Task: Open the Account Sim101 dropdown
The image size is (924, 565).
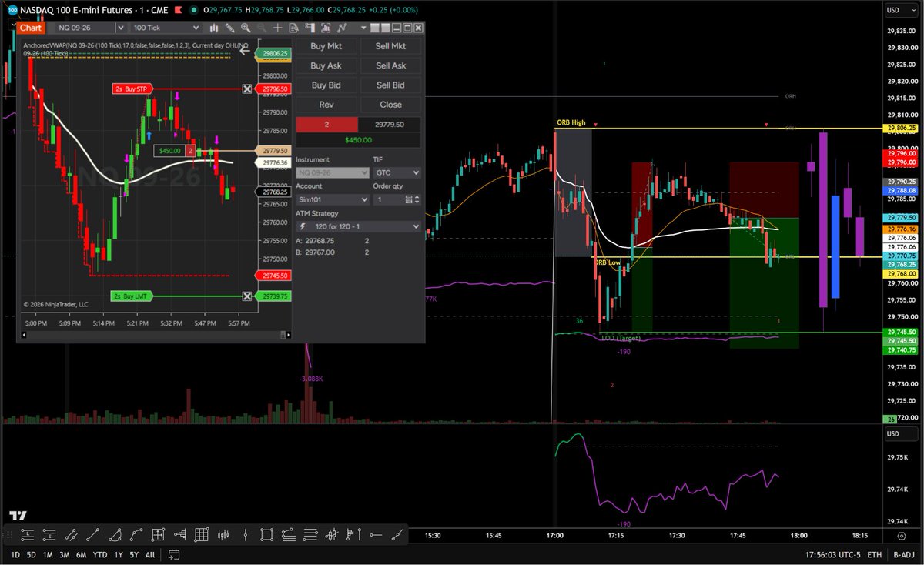Action: tap(333, 199)
